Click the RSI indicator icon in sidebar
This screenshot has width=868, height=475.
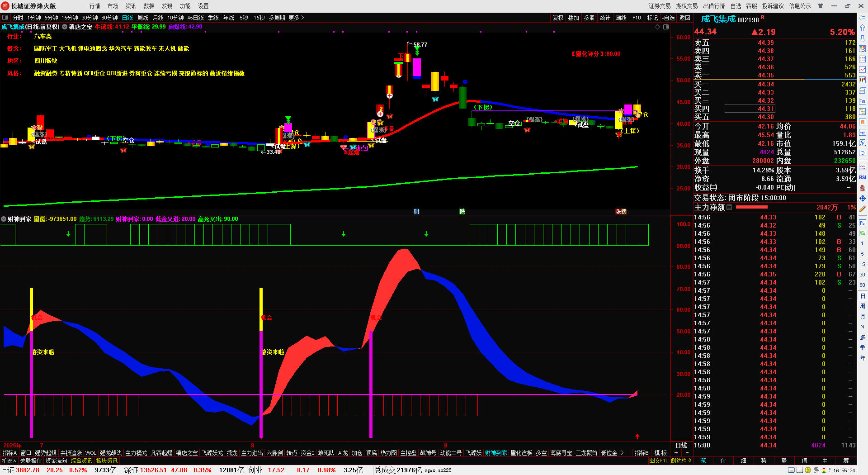tap(862, 177)
